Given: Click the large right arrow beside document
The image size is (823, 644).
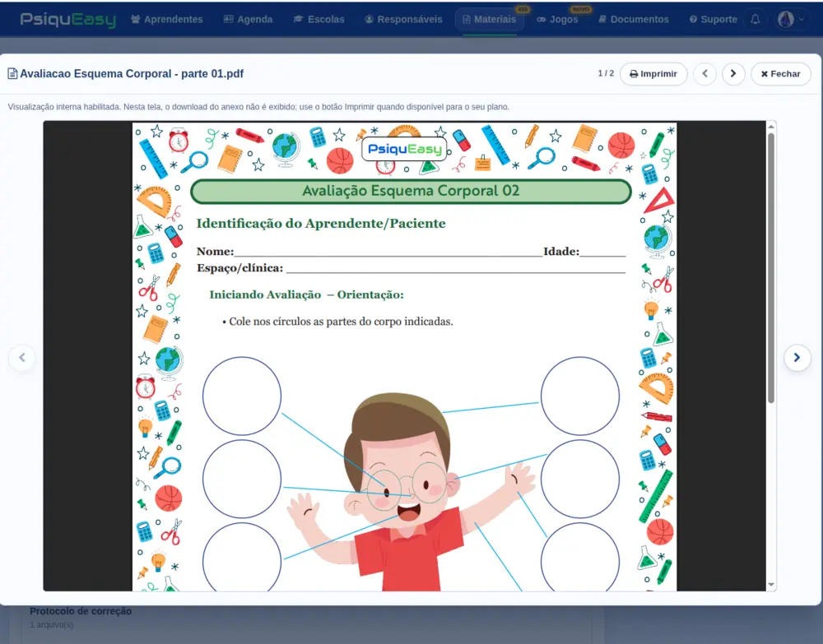Looking at the screenshot, I should click(x=797, y=358).
